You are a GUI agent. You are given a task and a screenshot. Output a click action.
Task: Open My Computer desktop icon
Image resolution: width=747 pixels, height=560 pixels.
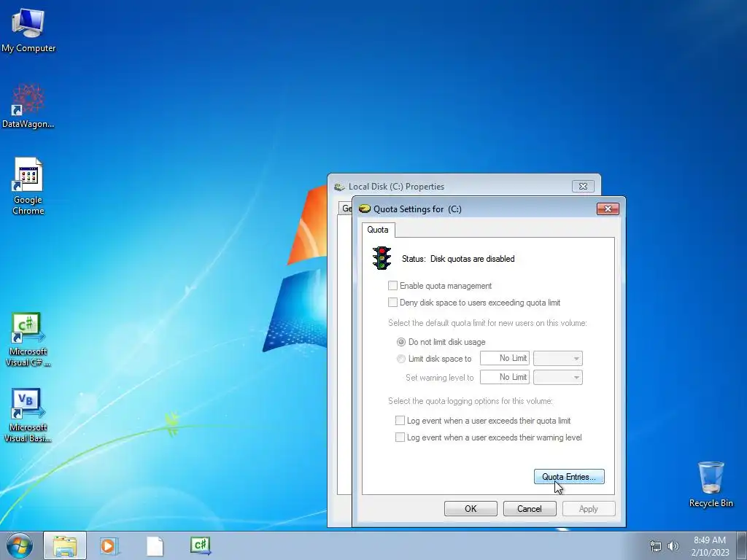point(28,29)
